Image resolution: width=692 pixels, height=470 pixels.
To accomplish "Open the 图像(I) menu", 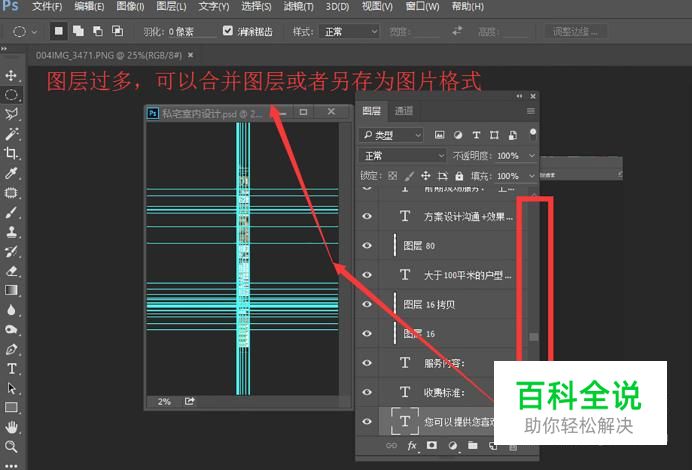I will (130, 7).
